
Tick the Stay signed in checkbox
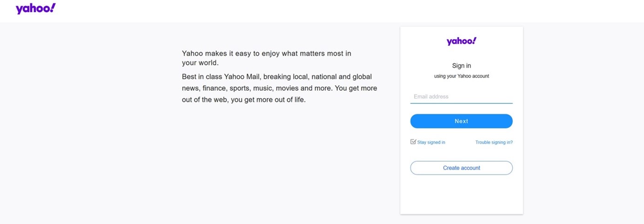(413, 142)
